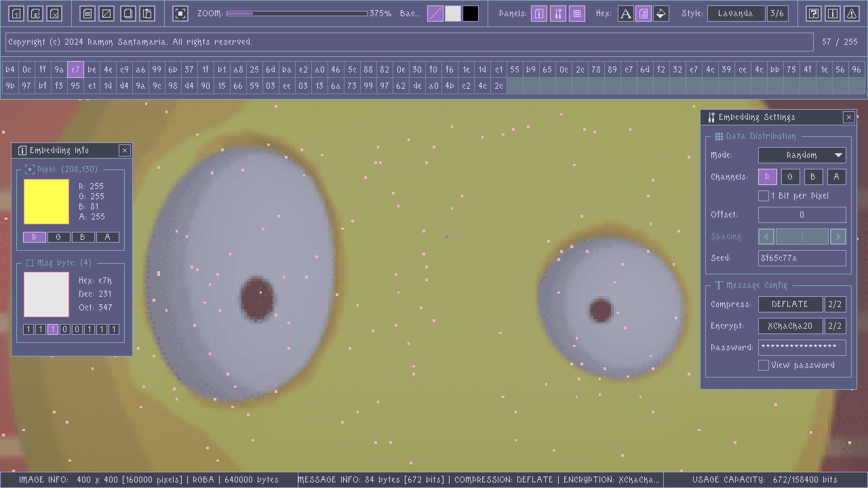Switch hex view to text mode (A icon)

(x=626, y=14)
